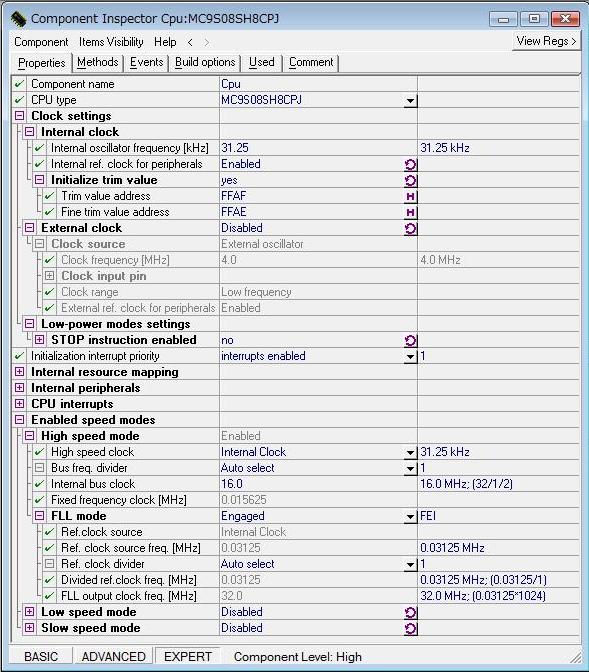Switch Fine trim value address hex icon
589x672 pixels.
tap(410, 213)
